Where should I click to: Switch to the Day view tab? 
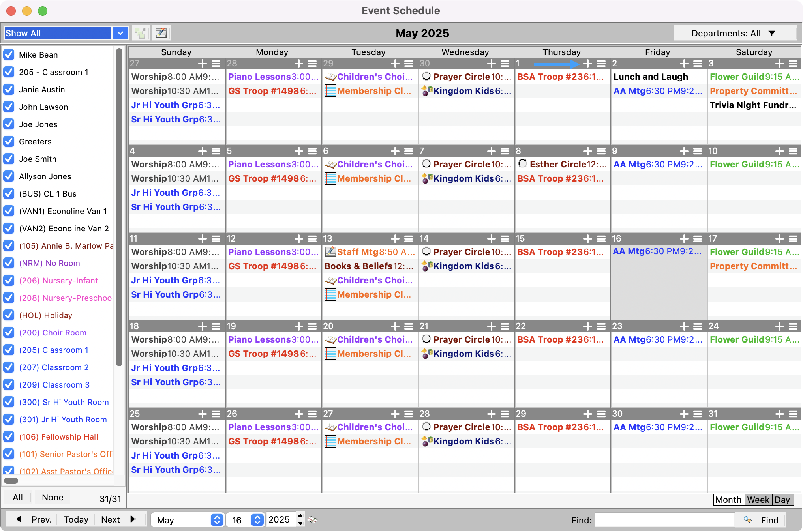point(782,500)
